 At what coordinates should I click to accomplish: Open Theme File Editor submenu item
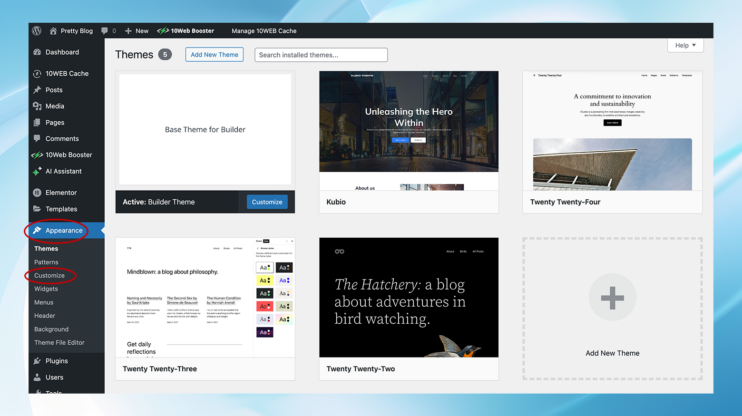pos(59,342)
